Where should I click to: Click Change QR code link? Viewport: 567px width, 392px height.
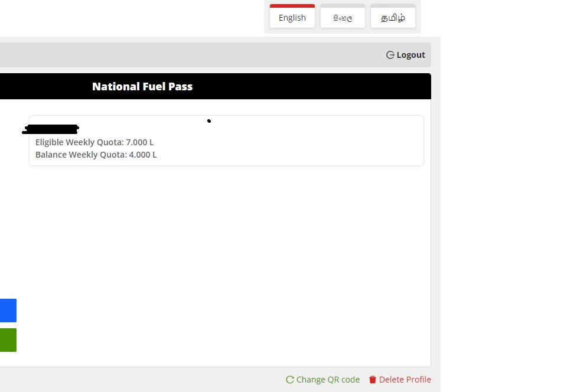tap(323, 380)
